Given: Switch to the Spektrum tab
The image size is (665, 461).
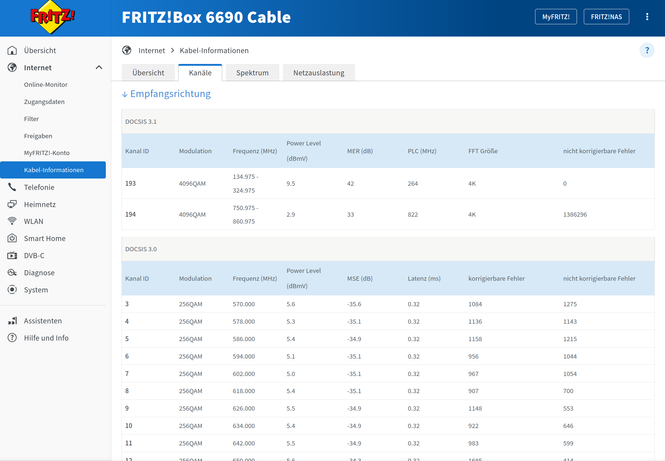Looking at the screenshot, I should coord(252,73).
